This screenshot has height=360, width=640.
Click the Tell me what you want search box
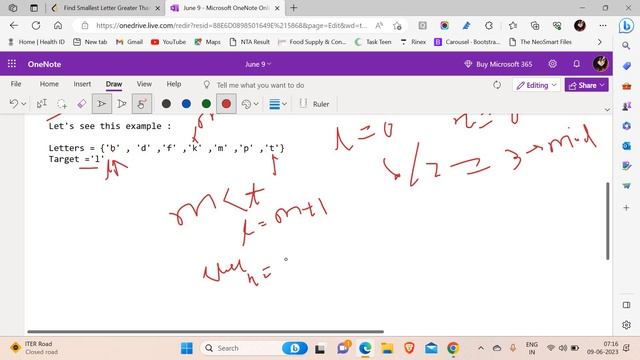[x=260, y=85]
